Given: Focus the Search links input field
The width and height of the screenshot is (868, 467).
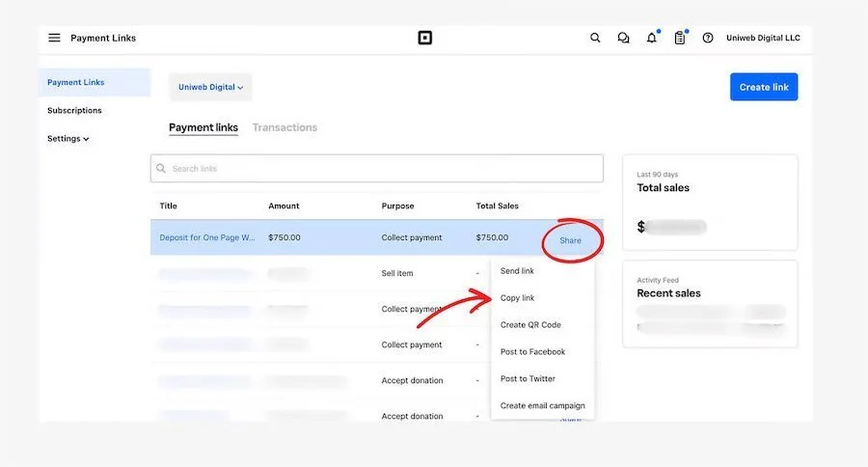Looking at the screenshot, I should click(377, 169).
